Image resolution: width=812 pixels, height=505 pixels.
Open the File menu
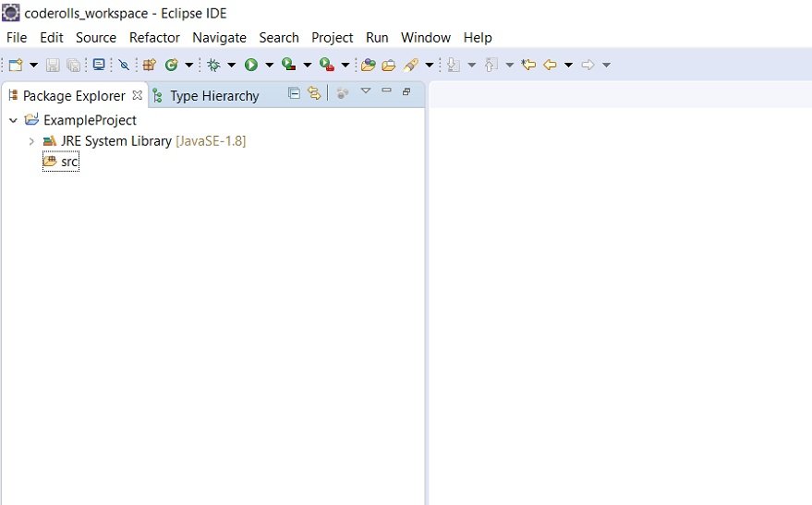click(17, 38)
